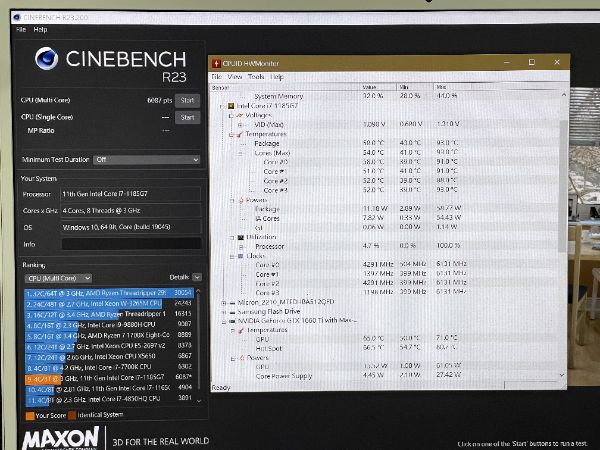Click the CPU Temperatures thermometer icon
600x450 pixels.
[240, 134]
